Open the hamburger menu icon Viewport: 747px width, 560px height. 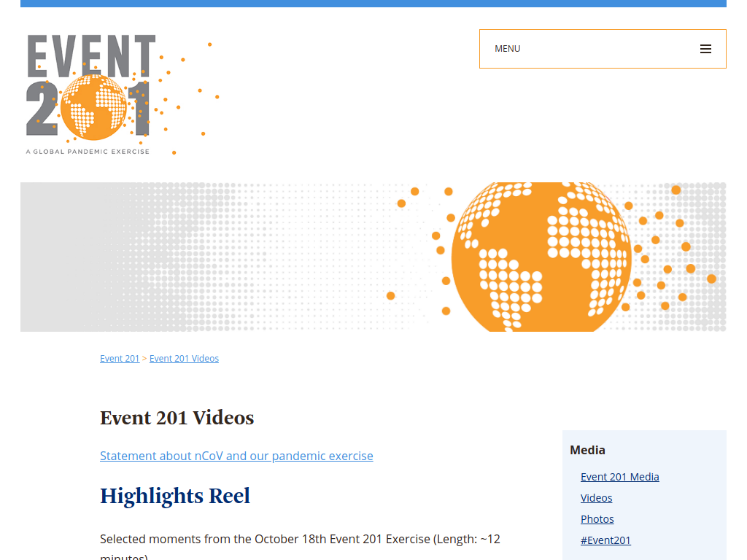(705, 49)
